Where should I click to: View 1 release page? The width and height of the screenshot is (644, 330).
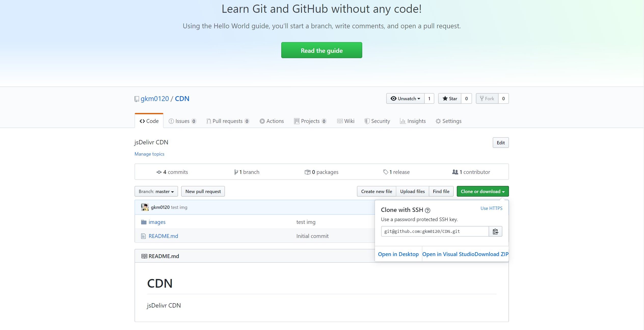[396, 172]
